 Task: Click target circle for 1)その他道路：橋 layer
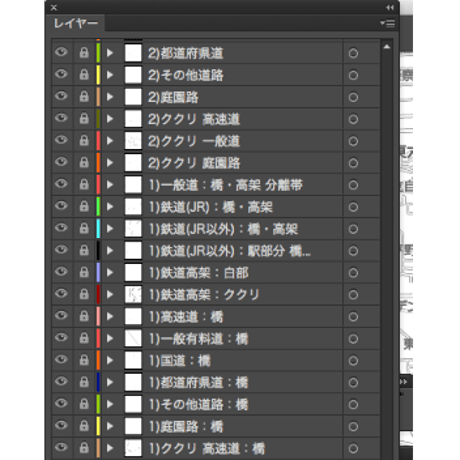coord(353,405)
